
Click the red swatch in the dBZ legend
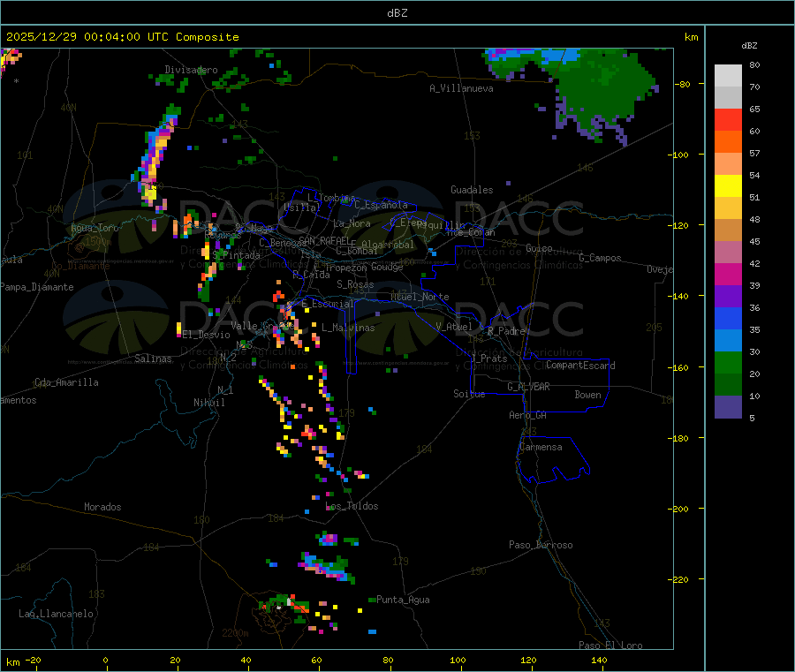(x=728, y=119)
